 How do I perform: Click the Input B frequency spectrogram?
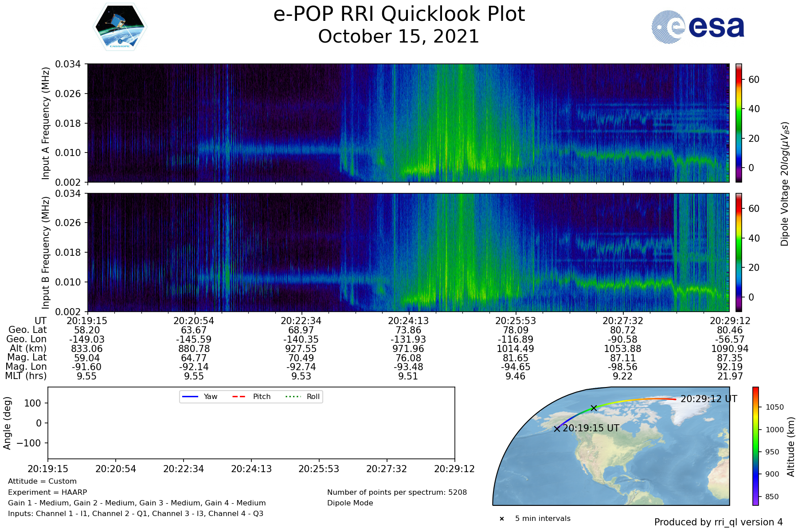[408, 252]
